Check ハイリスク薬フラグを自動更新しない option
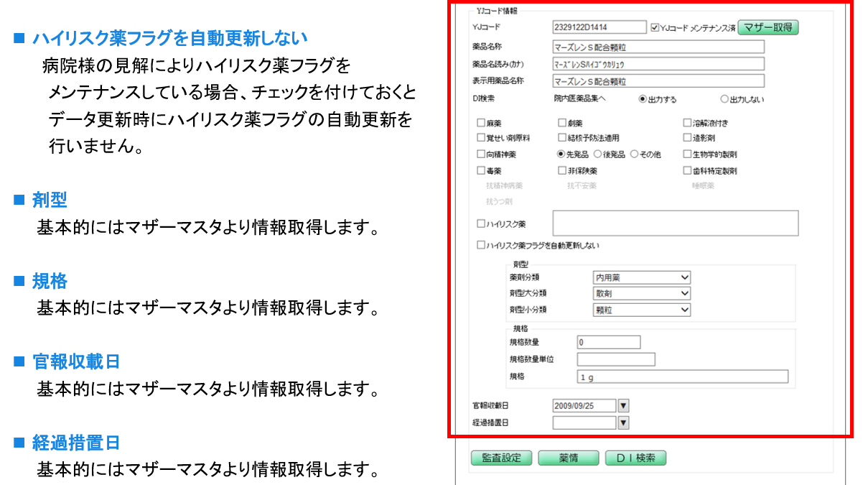The width and height of the screenshot is (868, 485). [x=481, y=245]
